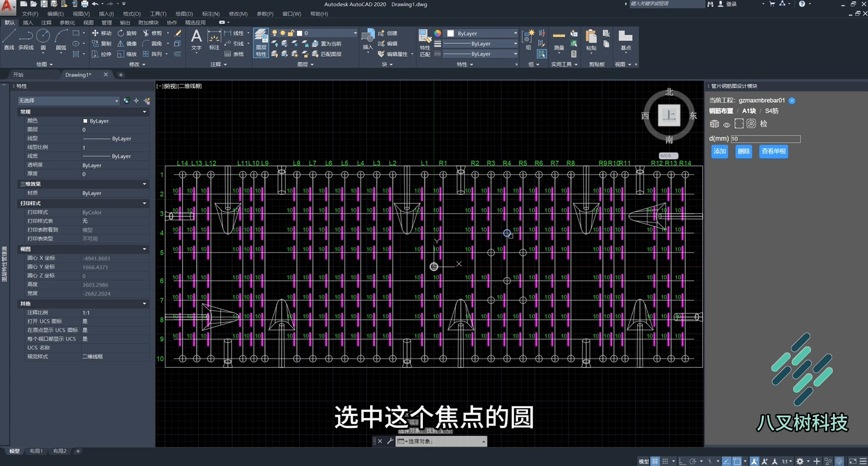Open the Layer Properties (图层特性) manager
This screenshot has width=868, height=466.
261,43
